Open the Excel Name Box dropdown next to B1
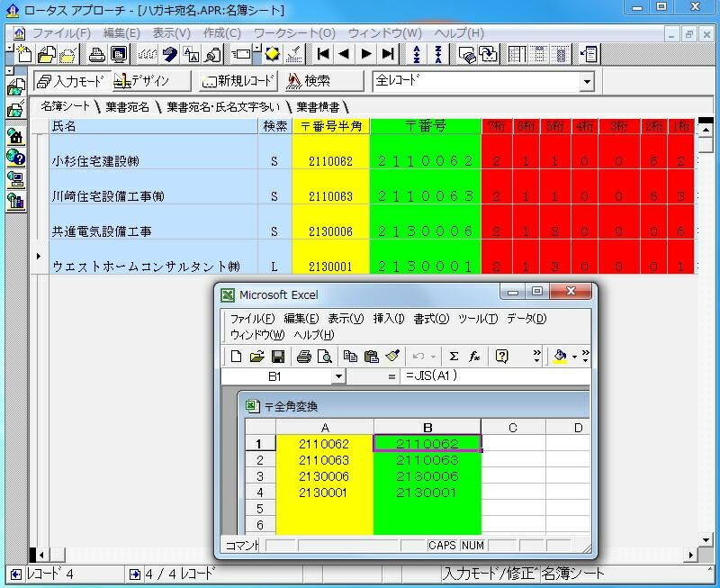Image resolution: width=720 pixels, height=588 pixels. click(x=338, y=376)
